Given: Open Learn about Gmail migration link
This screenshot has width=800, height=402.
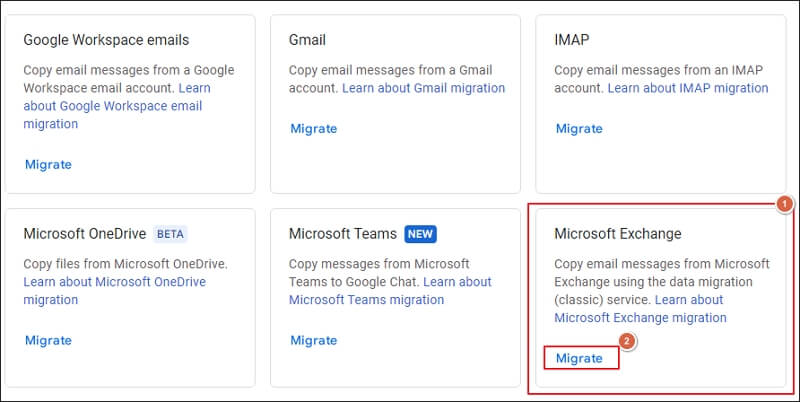Looking at the screenshot, I should [423, 88].
